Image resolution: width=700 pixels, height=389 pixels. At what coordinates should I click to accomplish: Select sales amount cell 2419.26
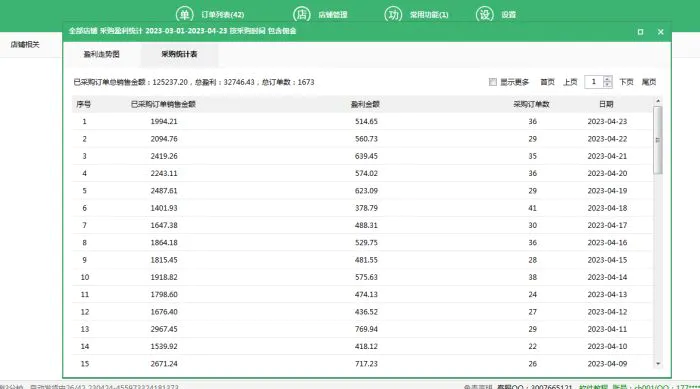click(164, 156)
